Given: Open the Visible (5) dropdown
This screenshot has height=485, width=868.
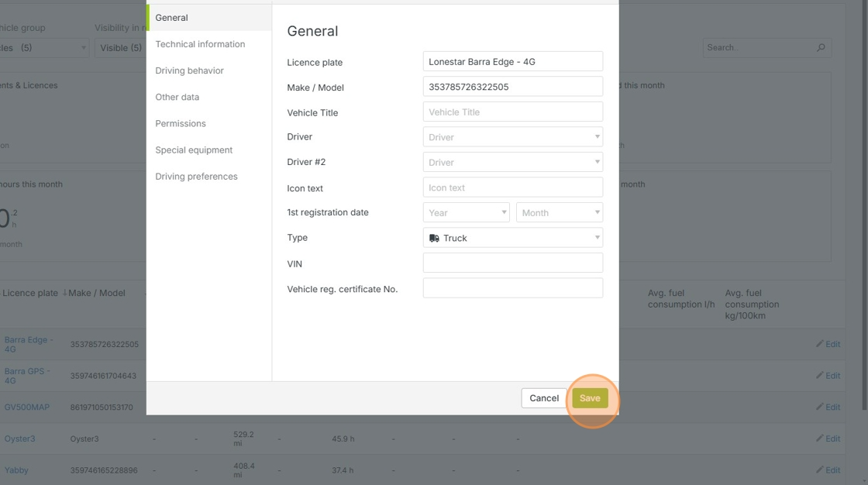Looking at the screenshot, I should coord(120,47).
